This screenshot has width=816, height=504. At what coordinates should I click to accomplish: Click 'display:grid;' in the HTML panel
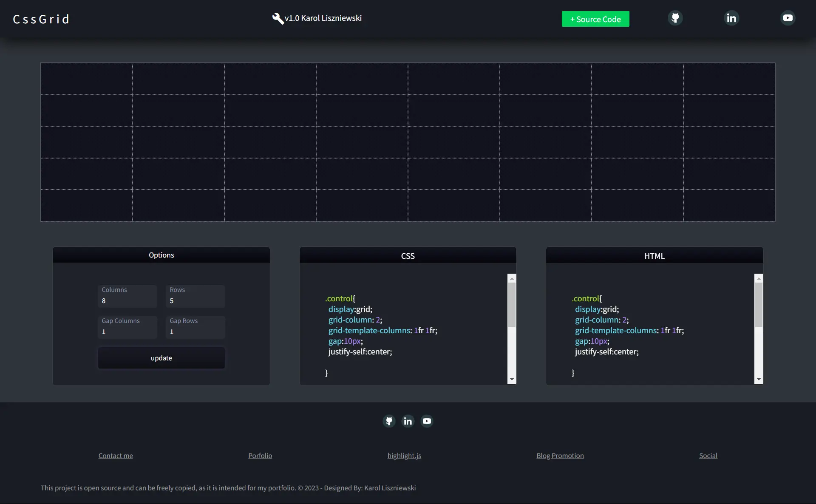pyautogui.click(x=597, y=309)
